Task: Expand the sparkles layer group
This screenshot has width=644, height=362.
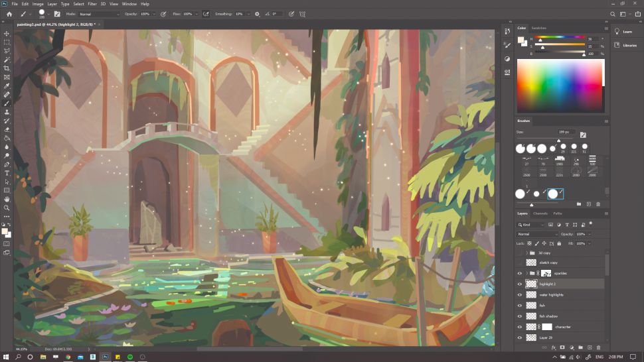Action: coord(526,273)
